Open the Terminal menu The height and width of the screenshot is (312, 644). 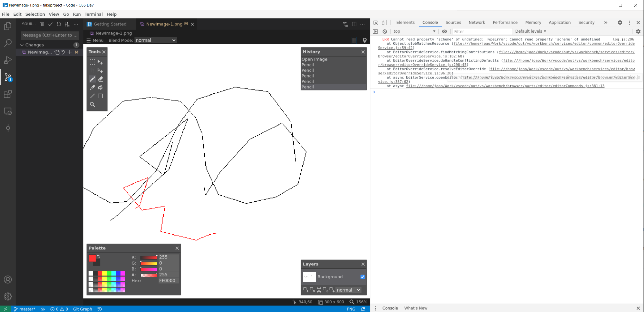tap(94, 14)
